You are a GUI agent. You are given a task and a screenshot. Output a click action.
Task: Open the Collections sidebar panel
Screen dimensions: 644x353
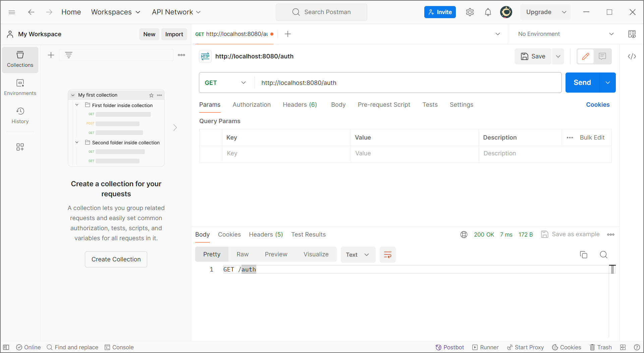20,60
